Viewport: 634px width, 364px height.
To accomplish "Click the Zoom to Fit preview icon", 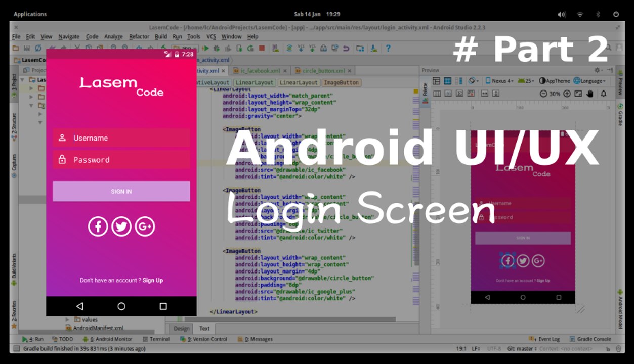I will click(x=578, y=94).
